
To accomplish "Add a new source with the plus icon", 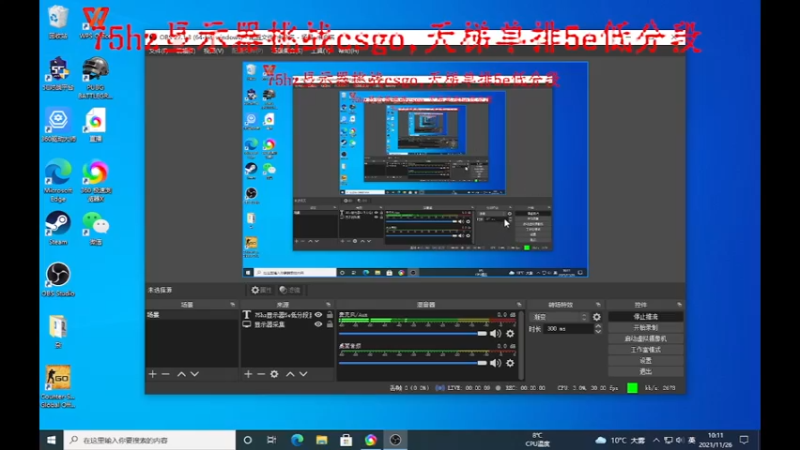I will coord(248,374).
